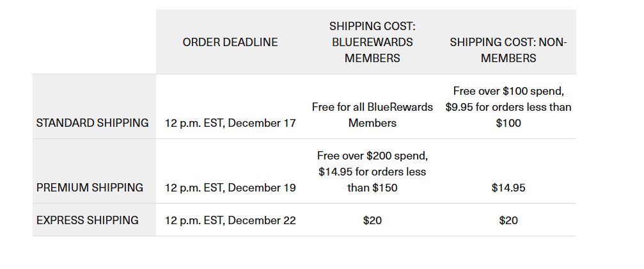
Task: Click the "than $150" text in Premium row
Action: click(372, 188)
